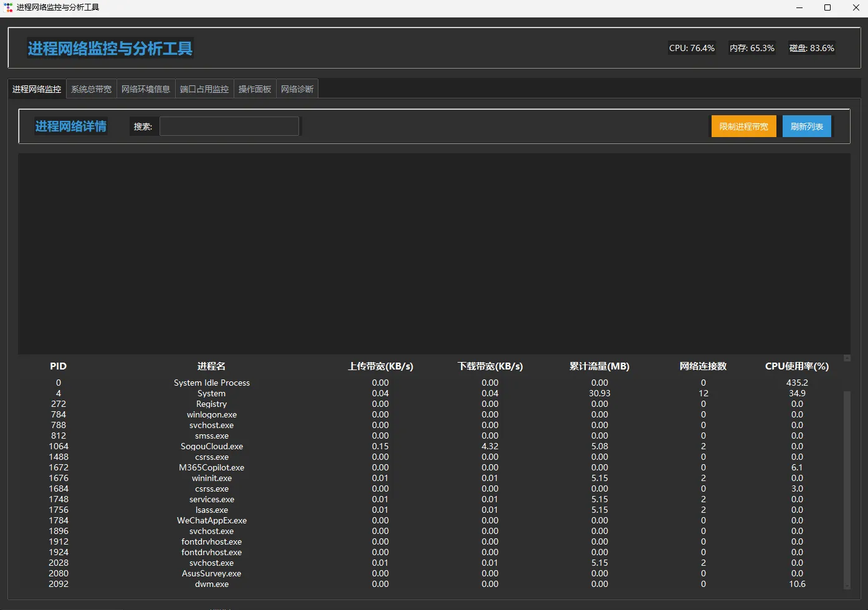Maximize the application window
Screen dimensions: 868x610
click(827, 7)
